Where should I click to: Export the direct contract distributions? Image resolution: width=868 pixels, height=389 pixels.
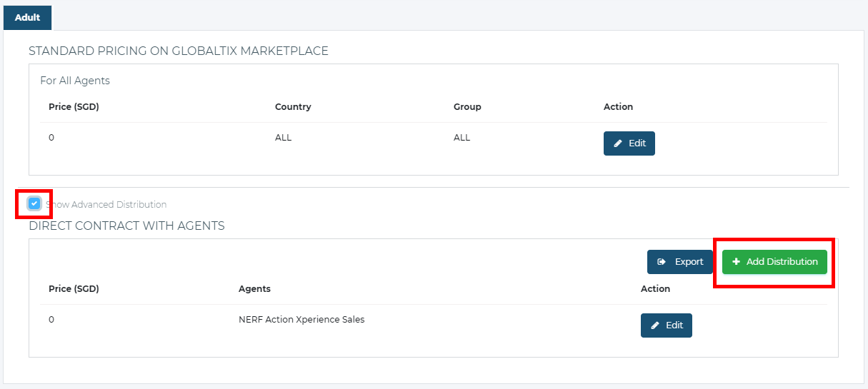click(680, 262)
